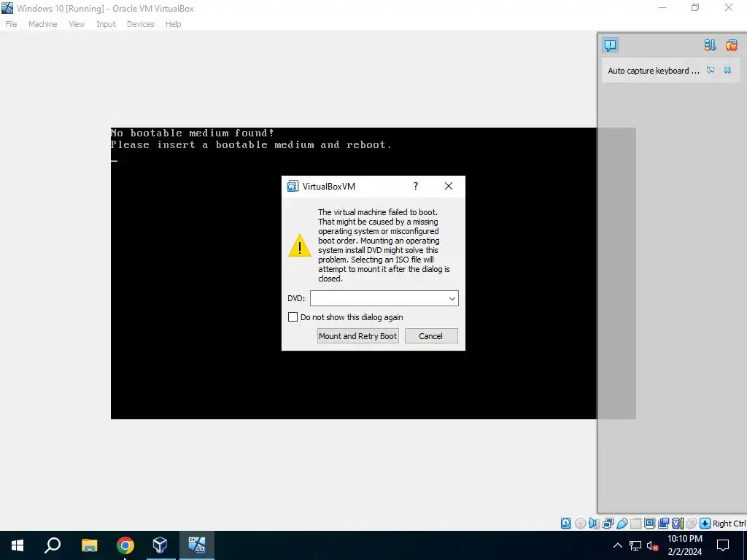
Task: Click the hard disk activity indicator
Action: [x=565, y=524]
